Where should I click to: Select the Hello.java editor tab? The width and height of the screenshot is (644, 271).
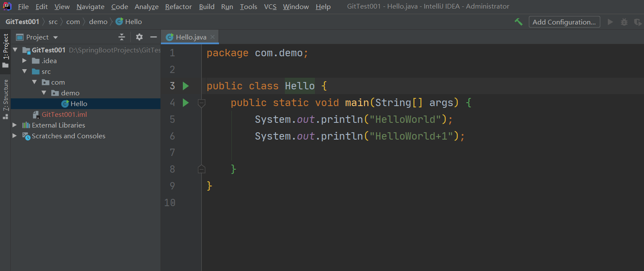(191, 37)
